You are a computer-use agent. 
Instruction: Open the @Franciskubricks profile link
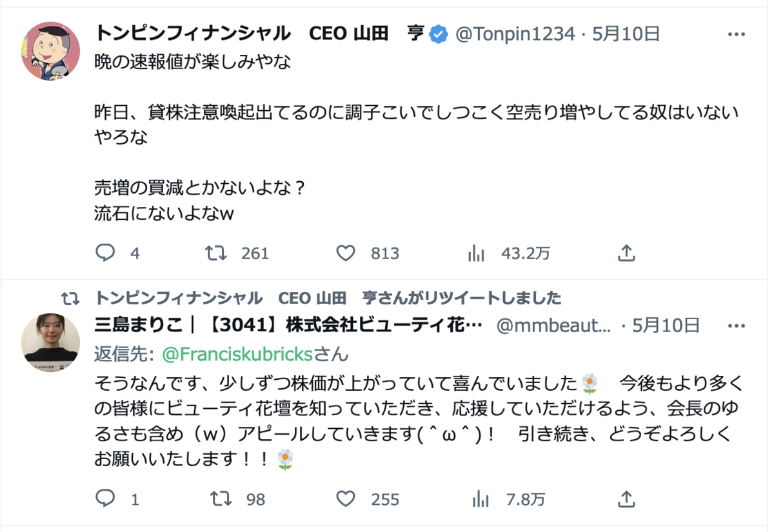coord(237,353)
